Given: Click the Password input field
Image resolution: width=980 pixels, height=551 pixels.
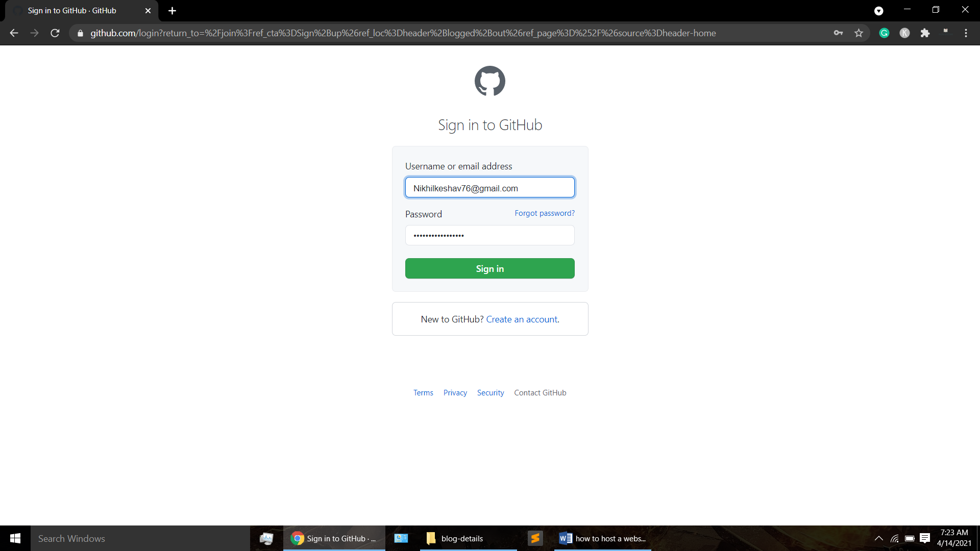Looking at the screenshot, I should pyautogui.click(x=490, y=236).
